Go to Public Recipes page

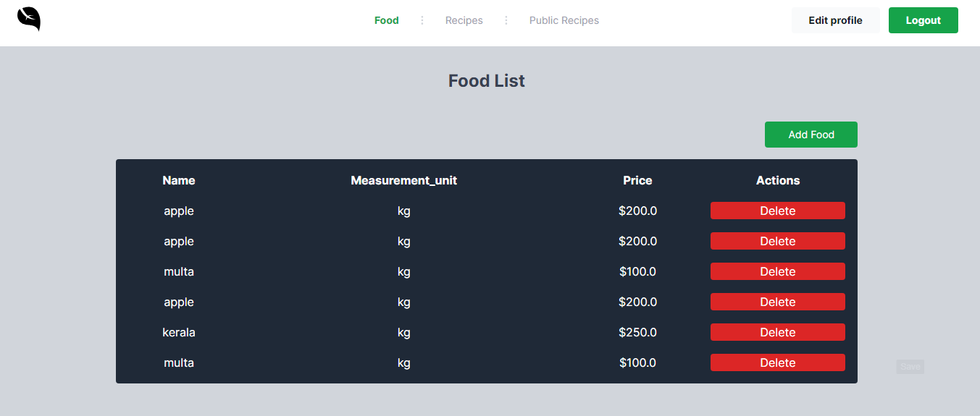point(564,20)
